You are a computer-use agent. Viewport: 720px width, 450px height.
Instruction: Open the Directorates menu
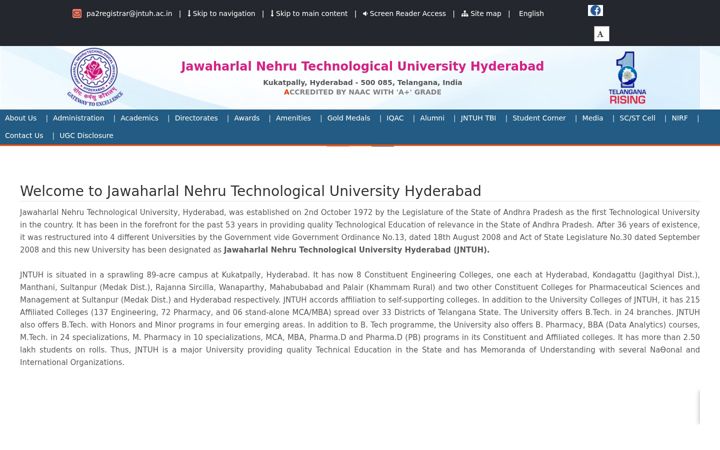[196, 118]
